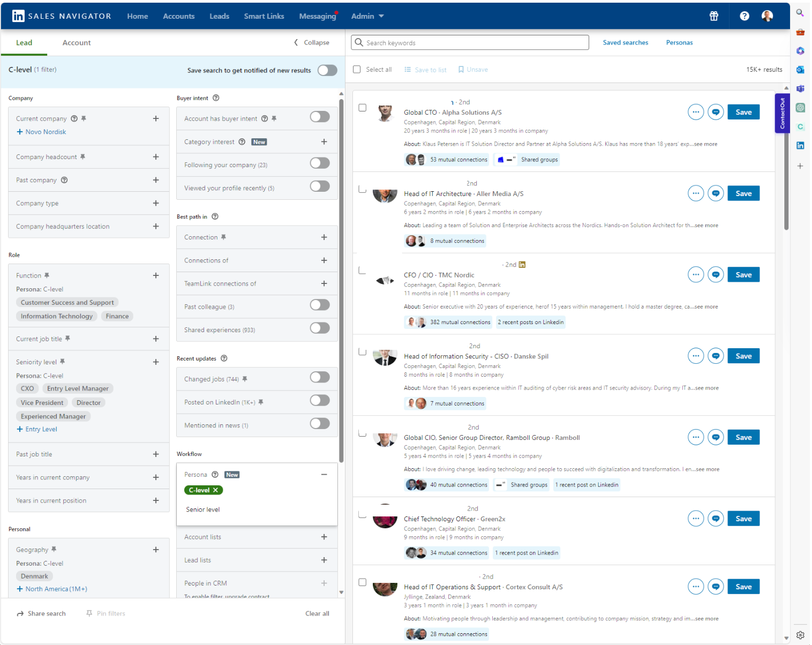Enable Changed jobs filter
Screen dimensions: 812x645
pos(320,377)
